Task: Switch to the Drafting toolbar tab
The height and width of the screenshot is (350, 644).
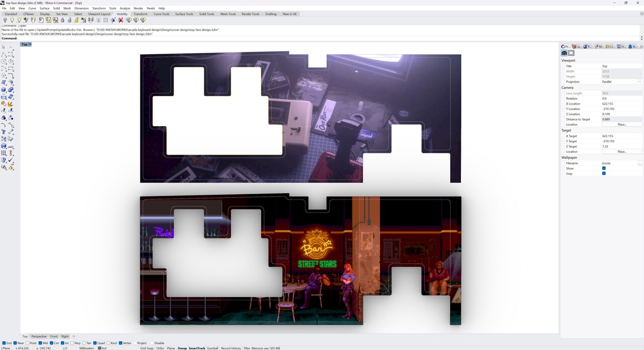Action: (x=271, y=14)
